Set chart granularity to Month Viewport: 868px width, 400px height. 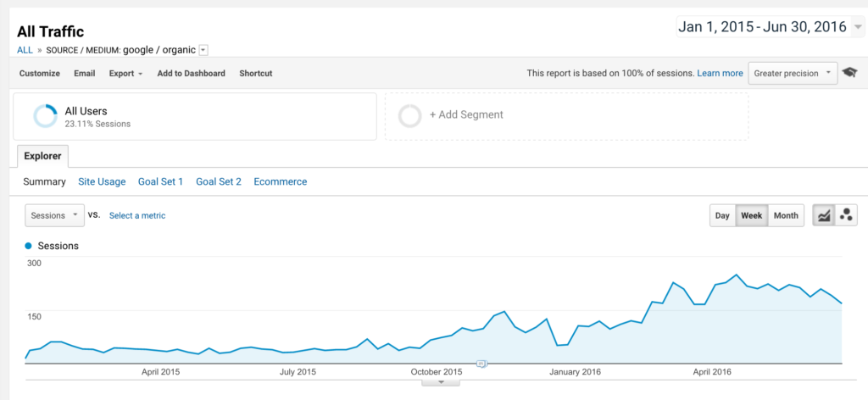coord(786,215)
